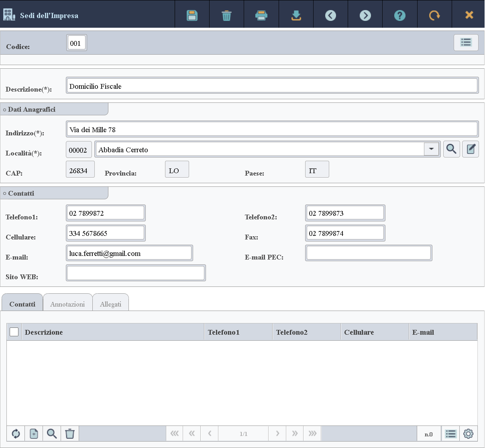Image resolution: width=487 pixels, height=448 pixels.
Task: Click the empty E-mail PEC field
Action: tap(369, 253)
